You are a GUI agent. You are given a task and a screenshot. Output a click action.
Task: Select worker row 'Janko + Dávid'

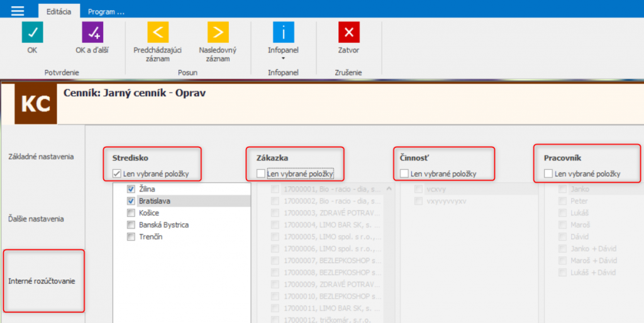coord(594,249)
